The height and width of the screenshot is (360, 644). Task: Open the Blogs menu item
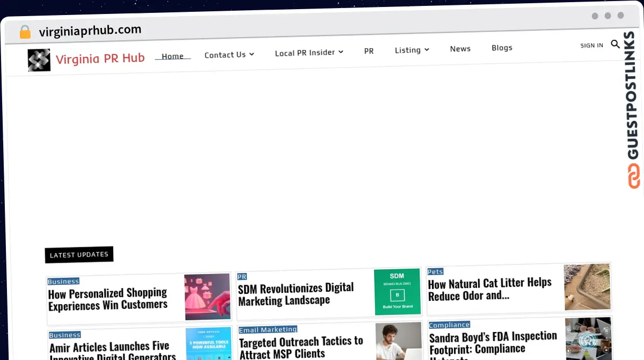pyautogui.click(x=502, y=47)
